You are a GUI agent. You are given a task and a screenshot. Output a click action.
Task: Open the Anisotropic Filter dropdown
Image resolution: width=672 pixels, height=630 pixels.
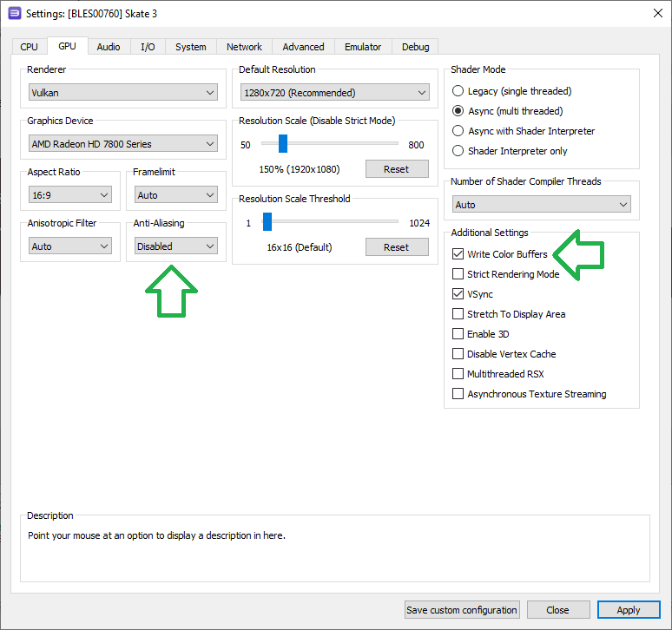point(70,246)
